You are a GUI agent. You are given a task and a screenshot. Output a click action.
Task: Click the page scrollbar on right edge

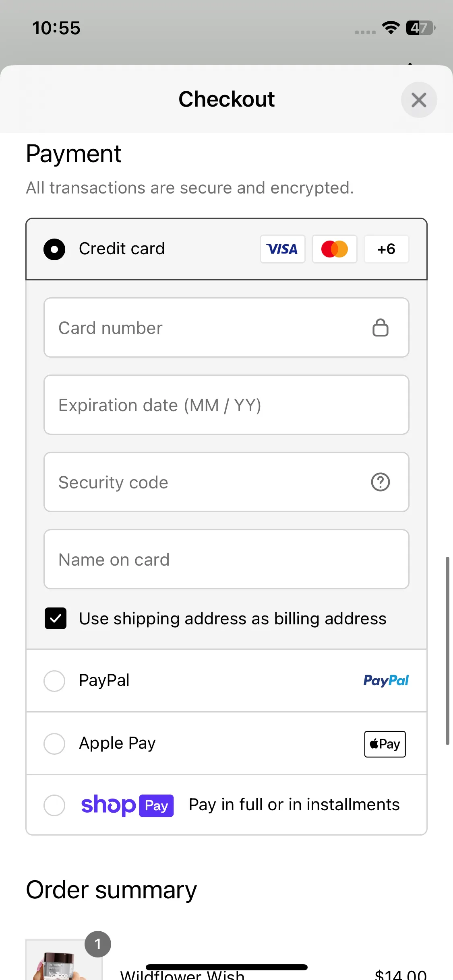447,651
